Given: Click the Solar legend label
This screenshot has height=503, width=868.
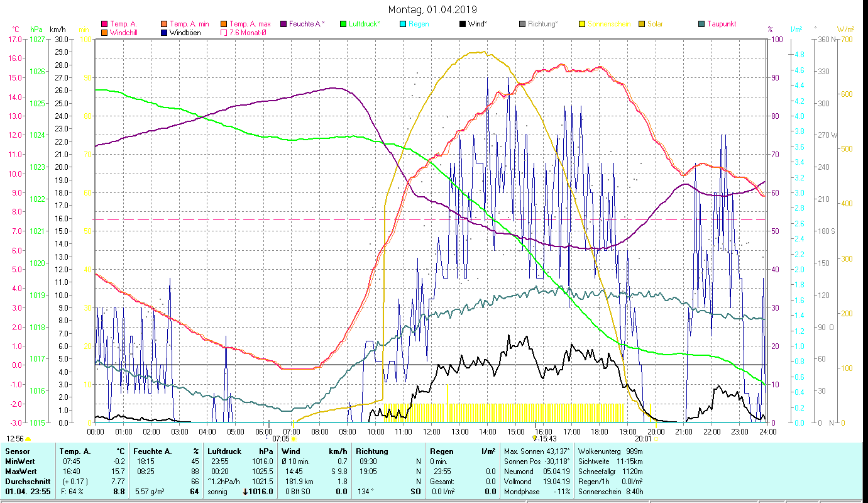Looking at the screenshot, I should [656, 25].
